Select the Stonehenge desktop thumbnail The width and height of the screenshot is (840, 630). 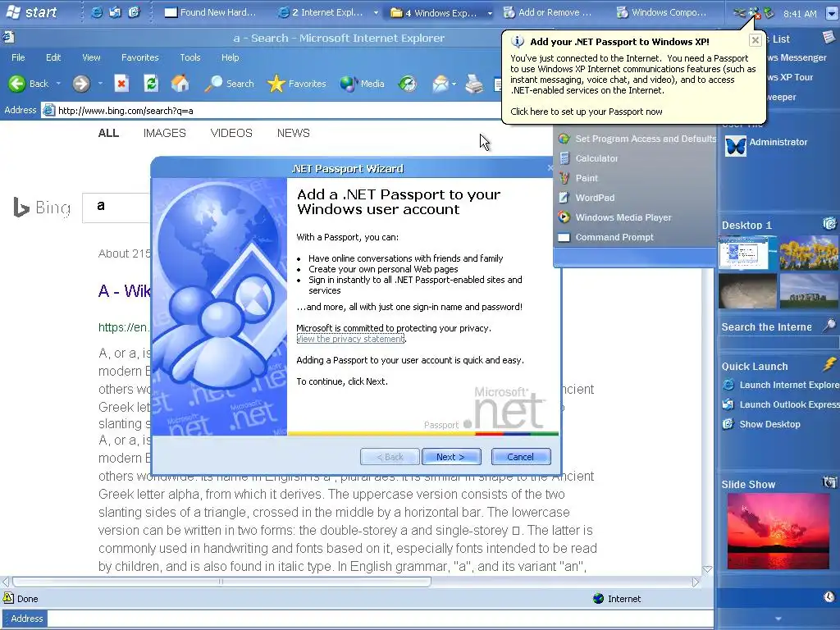click(808, 291)
